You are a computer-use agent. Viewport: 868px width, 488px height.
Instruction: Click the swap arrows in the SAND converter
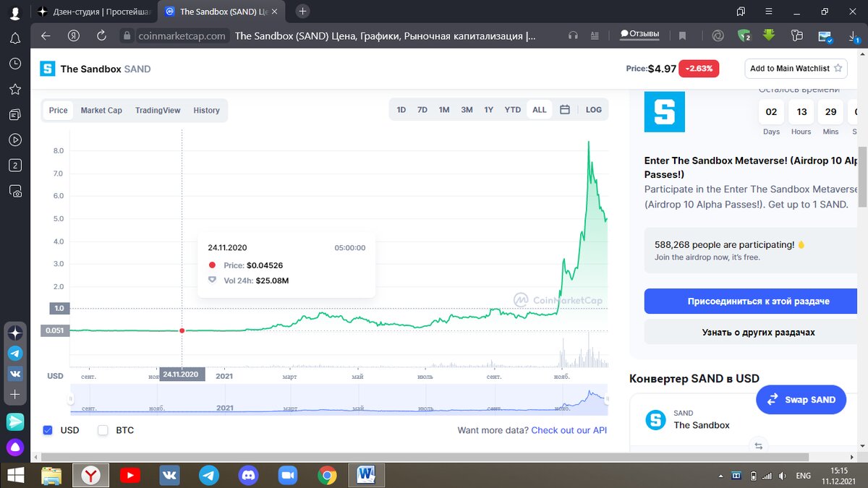click(758, 446)
